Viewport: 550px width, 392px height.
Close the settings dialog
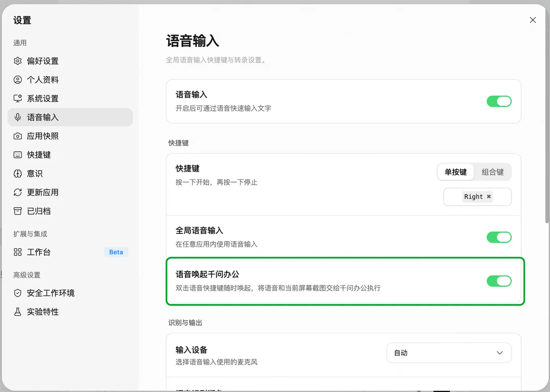point(533,20)
